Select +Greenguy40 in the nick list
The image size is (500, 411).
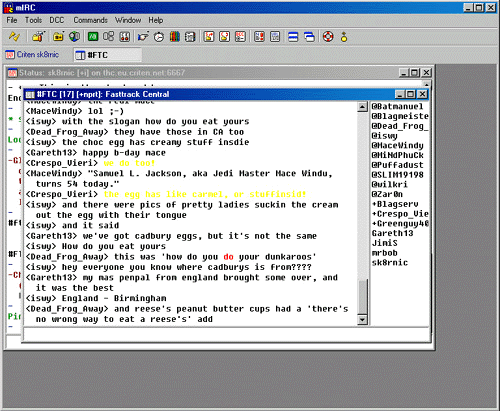click(x=400, y=223)
